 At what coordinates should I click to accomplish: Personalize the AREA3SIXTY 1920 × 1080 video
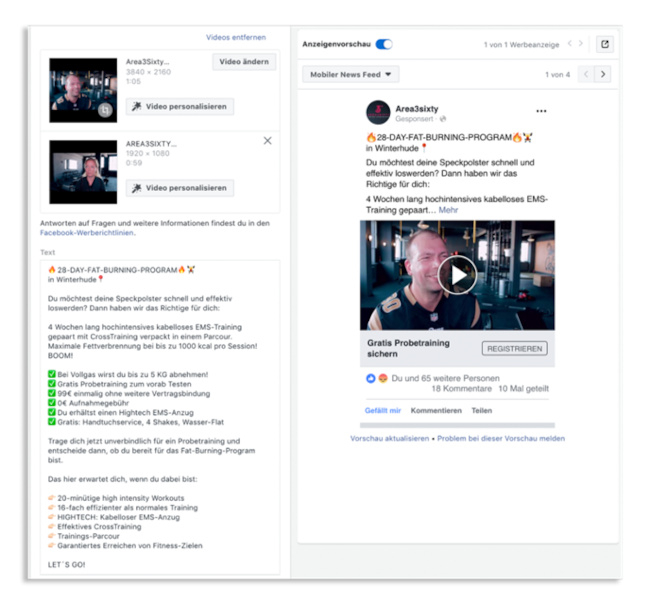tap(180, 188)
